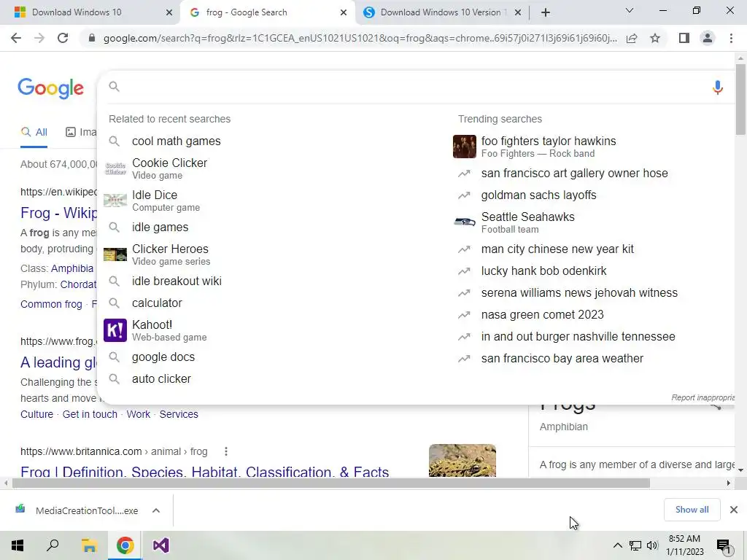Image resolution: width=747 pixels, height=560 pixels.
Task: Click into the Google search input field
Action: pos(410,87)
